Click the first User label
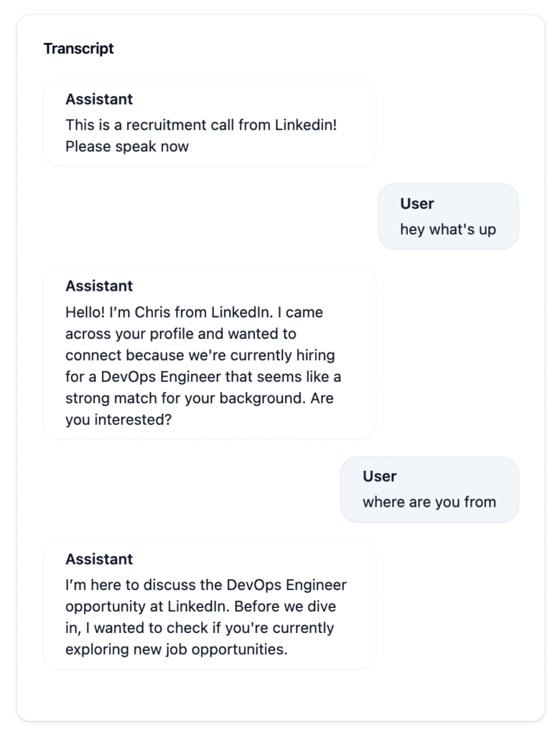Viewport: 560px width, 735px height. click(417, 203)
